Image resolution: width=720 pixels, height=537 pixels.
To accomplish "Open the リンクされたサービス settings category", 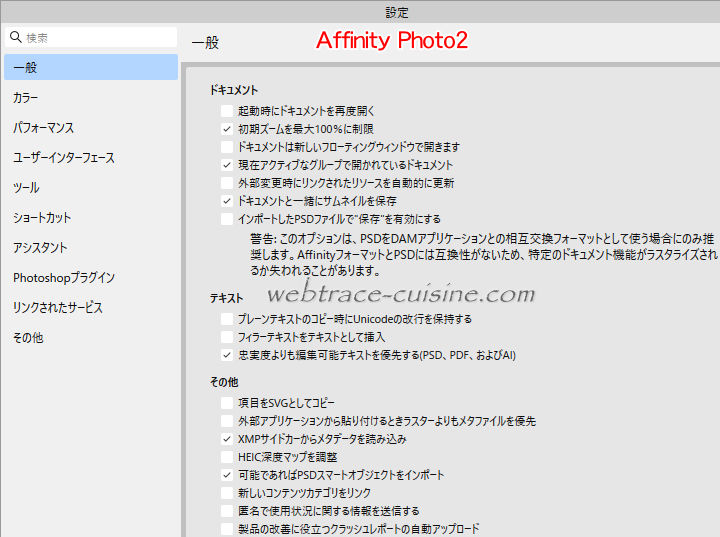I will point(89,308).
